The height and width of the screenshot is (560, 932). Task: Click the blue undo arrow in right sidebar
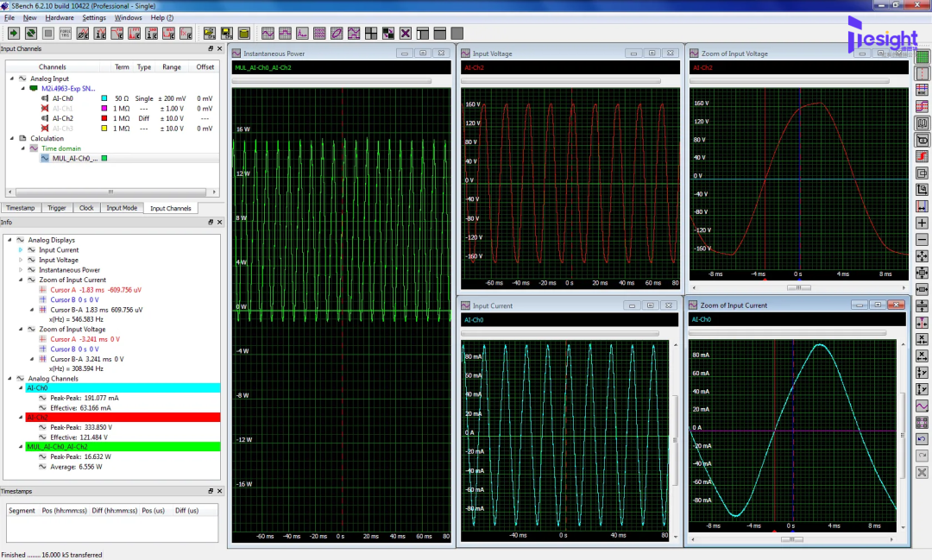click(x=922, y=438)
